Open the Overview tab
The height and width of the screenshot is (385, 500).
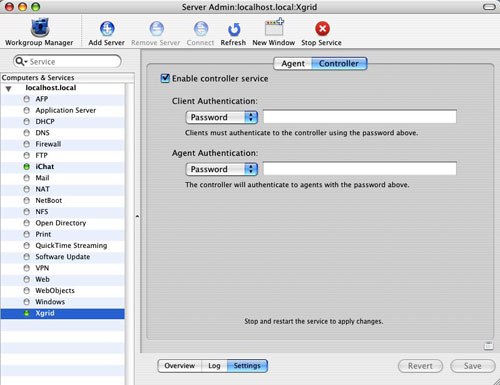pyautogui.click(x=179, y=366)
